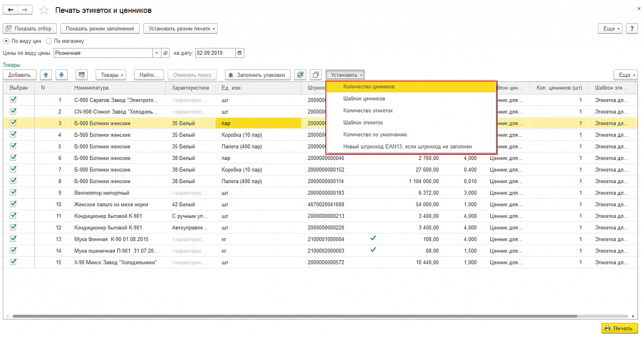Open the 'Установить режим печати' dropdown
Image resolution: width=644 pixels, height=337 pixels.
click(x=180, y=29)
